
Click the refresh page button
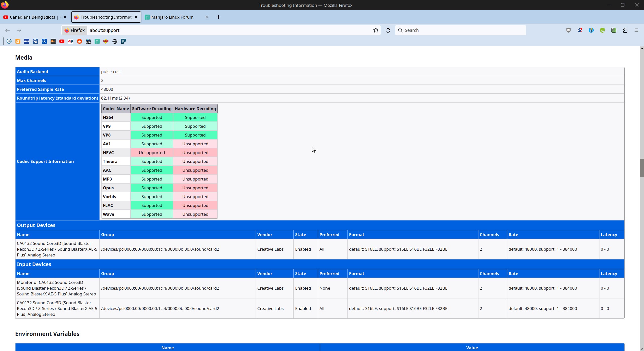(x=387, y=30)
